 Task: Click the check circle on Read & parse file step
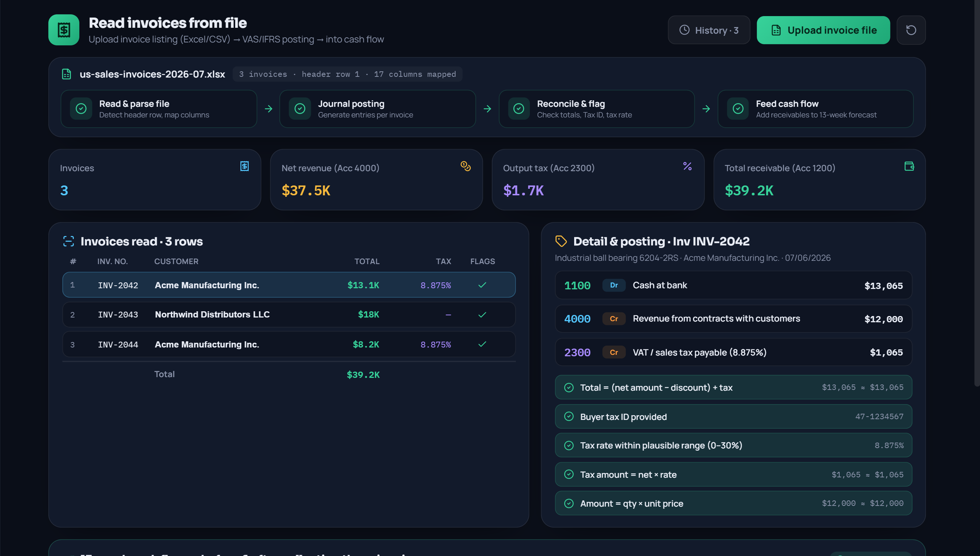pyautogui.click(x=81, y=109)
